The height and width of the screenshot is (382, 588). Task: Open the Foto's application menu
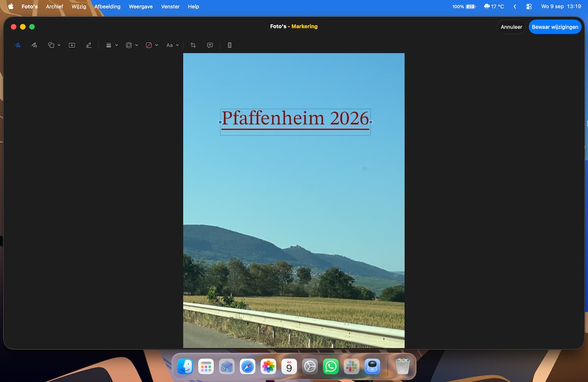(x=29, y=6)
